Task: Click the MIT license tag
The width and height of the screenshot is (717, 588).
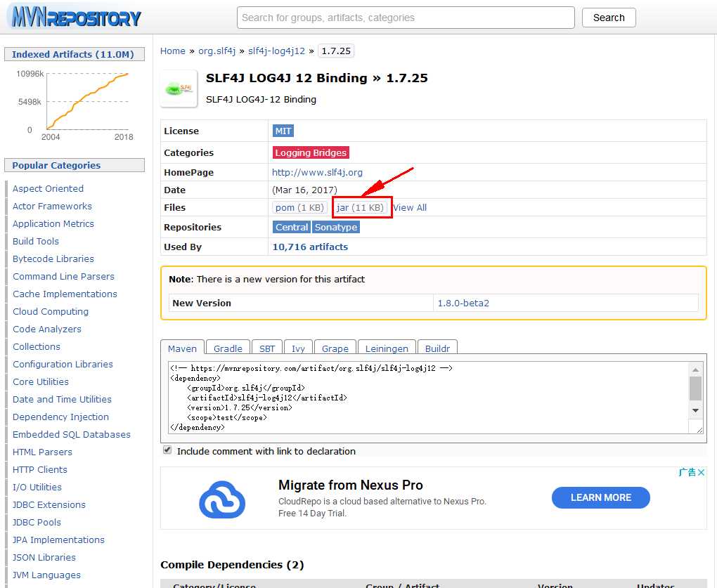Action: [x=283, y=131]
